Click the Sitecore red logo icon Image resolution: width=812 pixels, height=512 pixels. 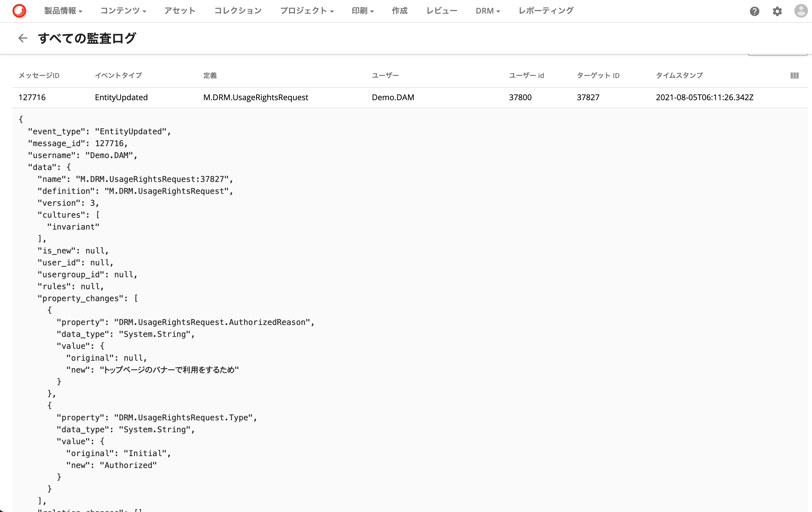tap(19, 11)
